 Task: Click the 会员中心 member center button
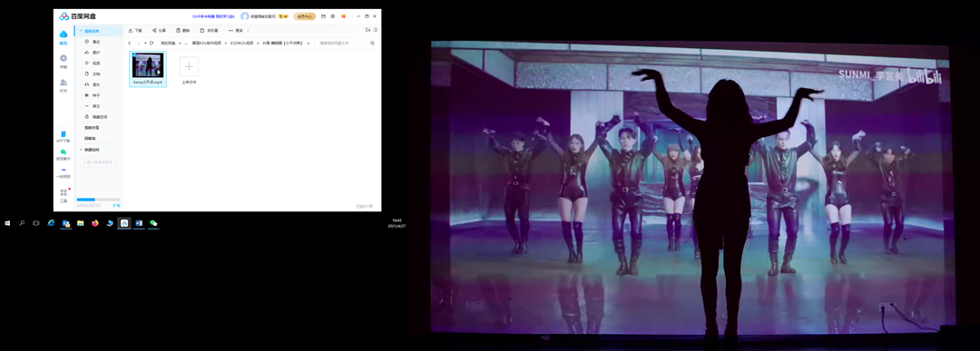click(x=304, y=16)
